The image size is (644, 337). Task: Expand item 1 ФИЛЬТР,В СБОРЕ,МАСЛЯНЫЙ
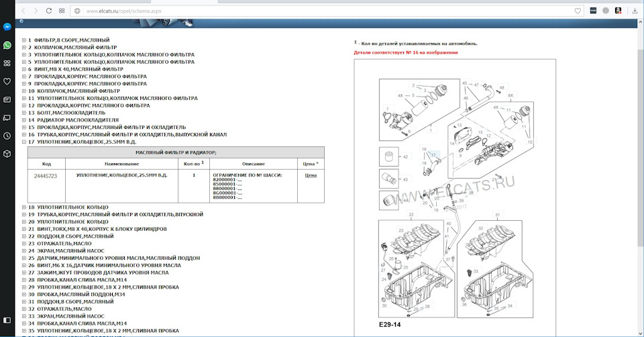point(24,40)
